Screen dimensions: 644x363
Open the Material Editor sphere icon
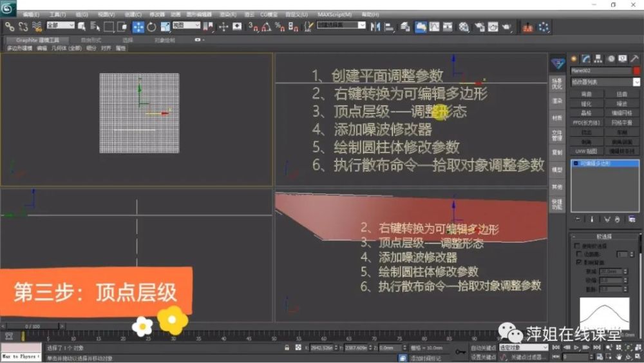coord(464,27)
